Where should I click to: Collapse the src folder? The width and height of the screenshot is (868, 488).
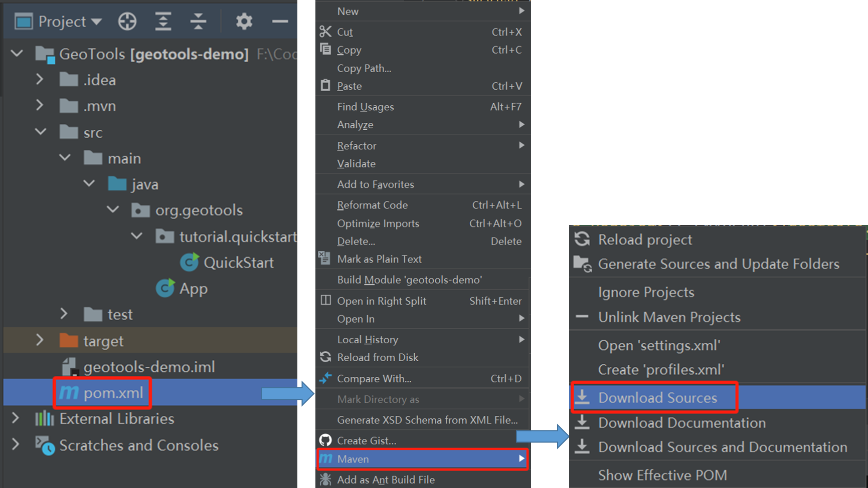pyautogui.click(x=41, y=132)
